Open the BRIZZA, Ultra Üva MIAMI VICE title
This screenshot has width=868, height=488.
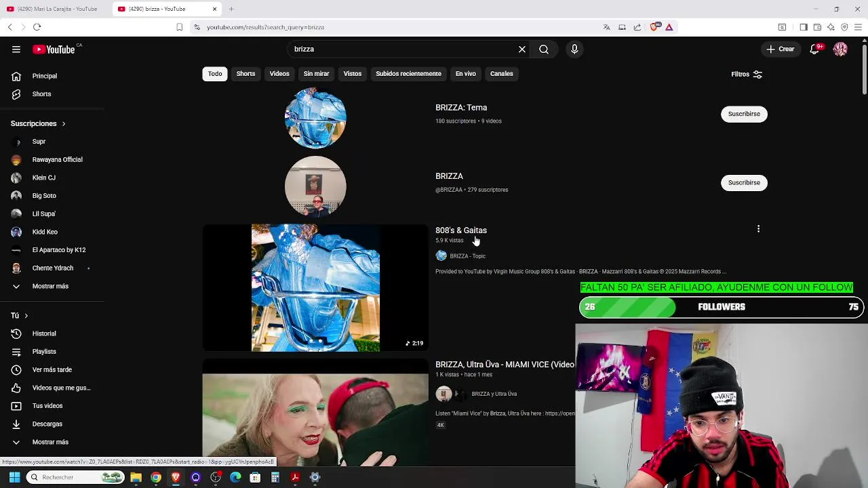coord(505,365)
